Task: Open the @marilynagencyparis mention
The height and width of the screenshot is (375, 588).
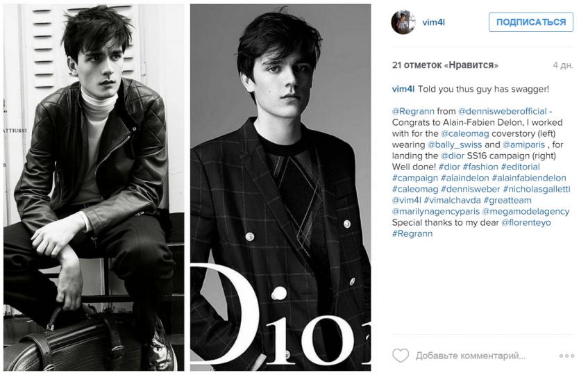Action: tap(436, 212)
